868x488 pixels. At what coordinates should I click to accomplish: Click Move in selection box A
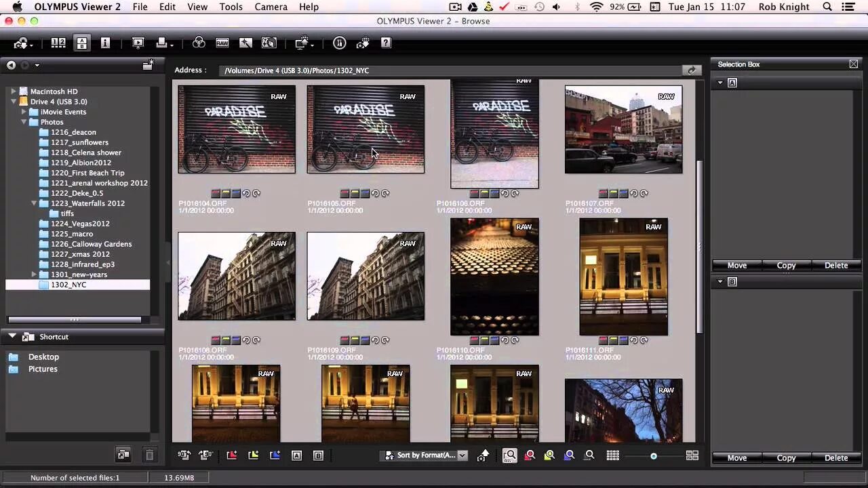[737, 266]
